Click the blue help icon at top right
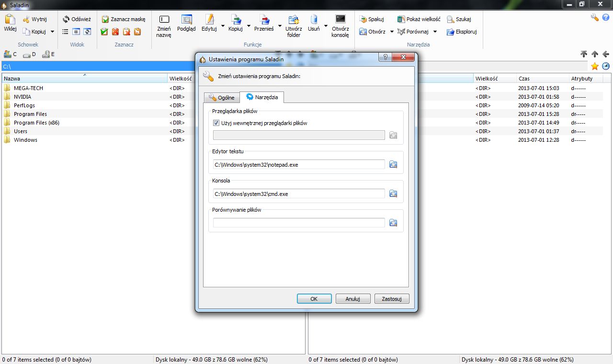This screenshot has height=364, width=613. pyautogui.click(x=606, y=17)
